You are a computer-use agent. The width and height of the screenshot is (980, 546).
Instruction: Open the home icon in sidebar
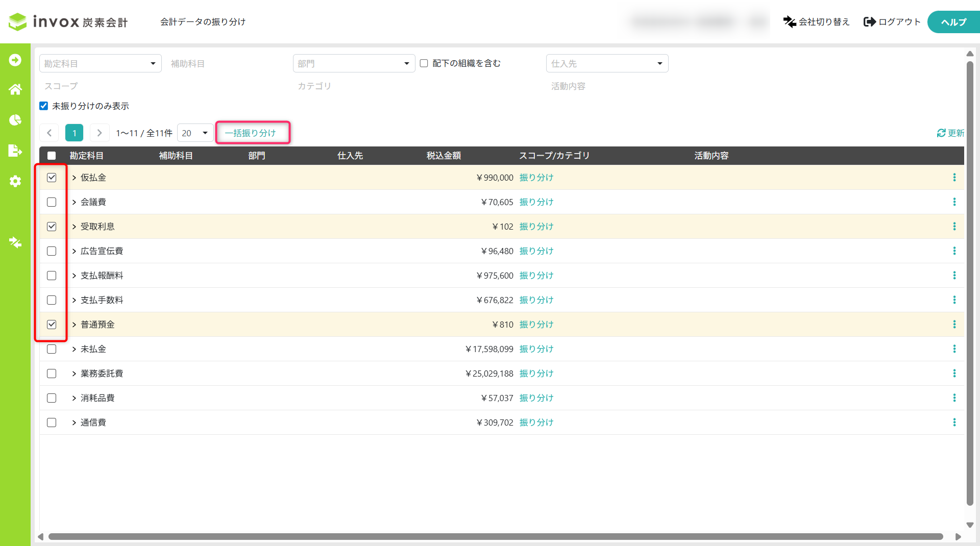[15, 89]
